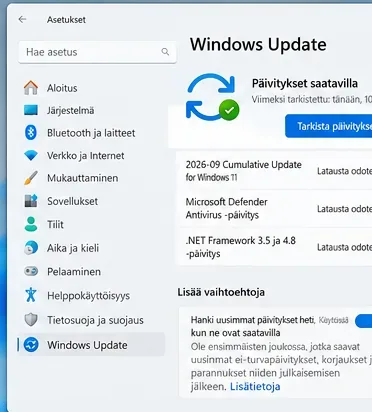Click Päivitykset saatavilla status heading

[x=305, y=83]
